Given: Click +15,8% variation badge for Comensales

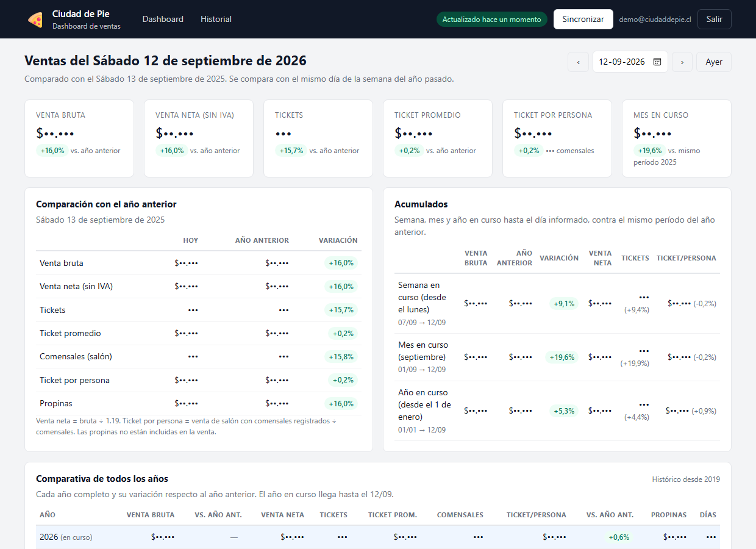Looking at the screenshot, I should click(x=341, y=356).
